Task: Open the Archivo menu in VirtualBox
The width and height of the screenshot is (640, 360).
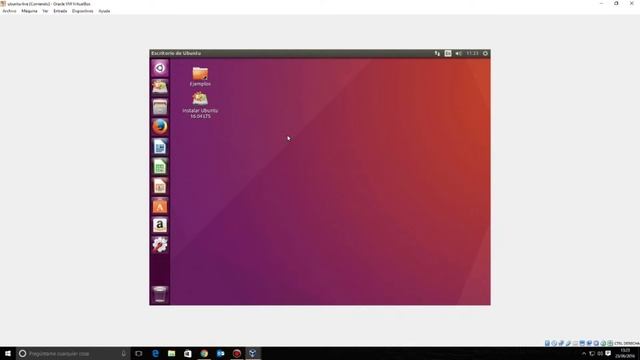Action: coord(9,11)
